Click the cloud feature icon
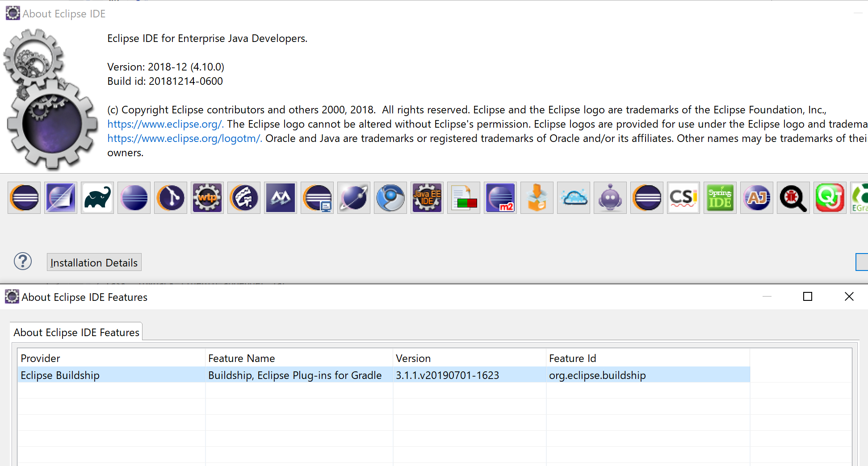Image resolution: width=868 pixels, height=466 pixels. click(574, 198)
